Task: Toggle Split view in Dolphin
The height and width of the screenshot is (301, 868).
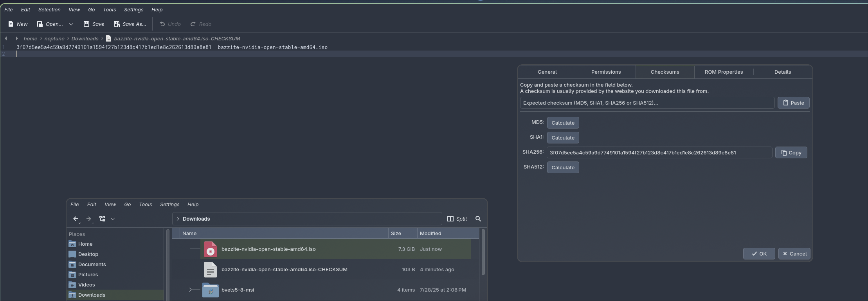Action: [457, 219]
